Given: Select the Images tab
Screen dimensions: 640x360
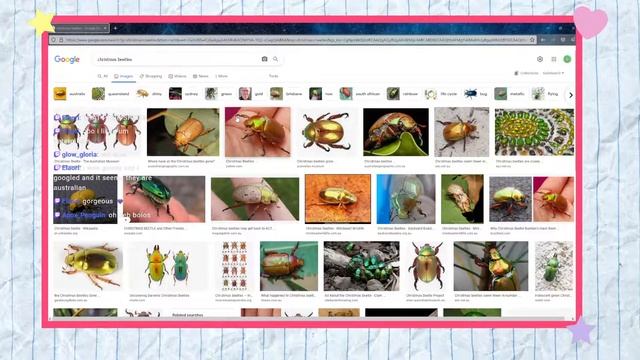Looking at the screenshot, I should click(124, 76).
